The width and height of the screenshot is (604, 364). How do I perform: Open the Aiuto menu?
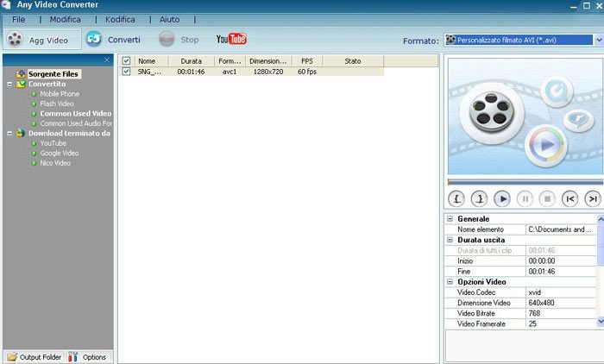point(169,19)
